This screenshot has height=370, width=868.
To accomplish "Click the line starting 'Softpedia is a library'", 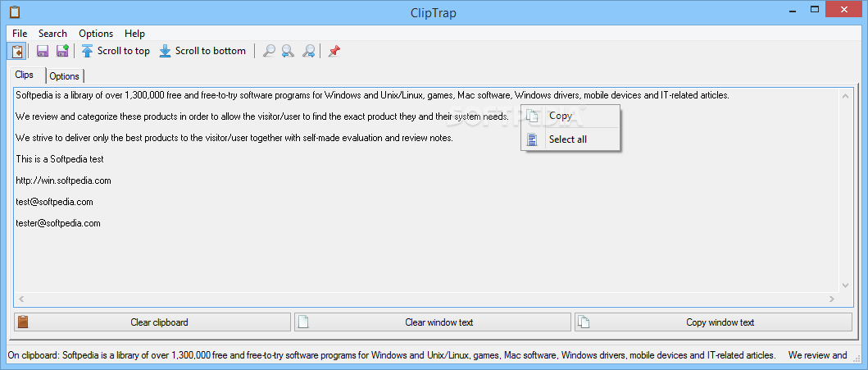I will pos(373,95).
